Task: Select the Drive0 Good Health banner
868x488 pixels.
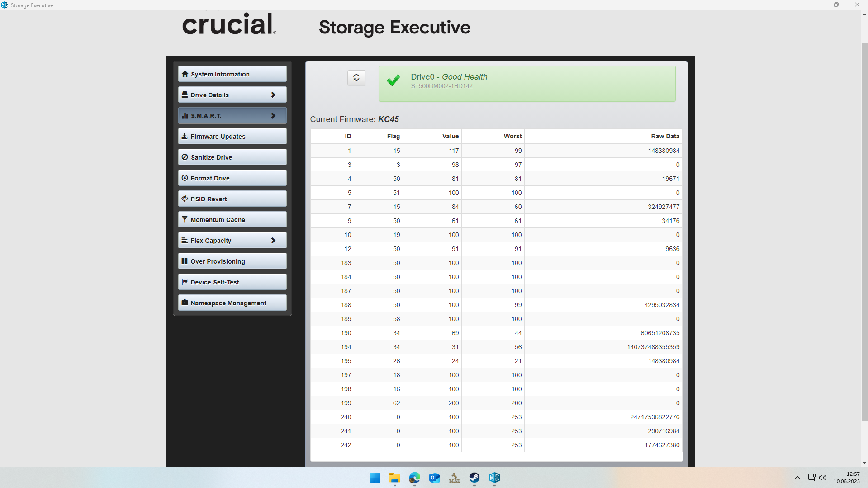Action: tap(527, 84)
